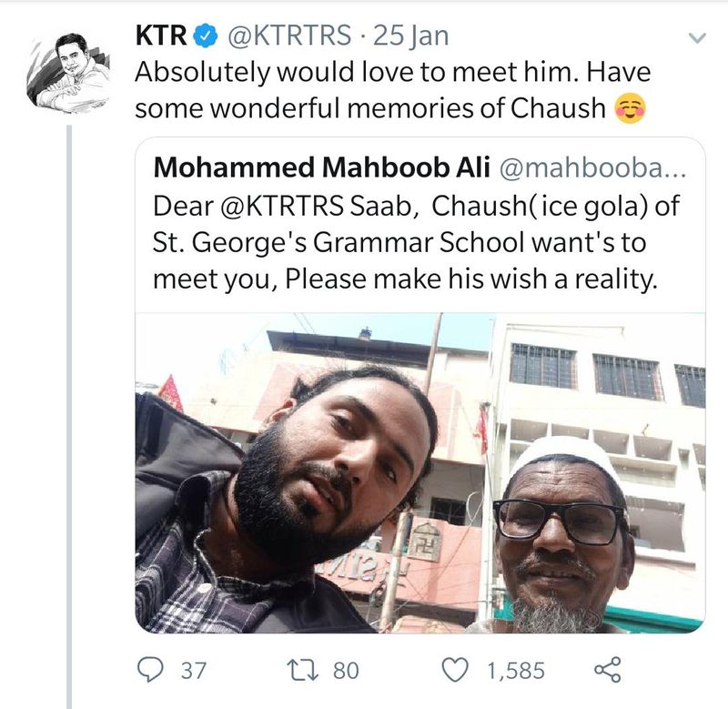This screenshot has width=728, height=709.
Task: Click the blushing smiley emoji
Action: pos(630,108)
